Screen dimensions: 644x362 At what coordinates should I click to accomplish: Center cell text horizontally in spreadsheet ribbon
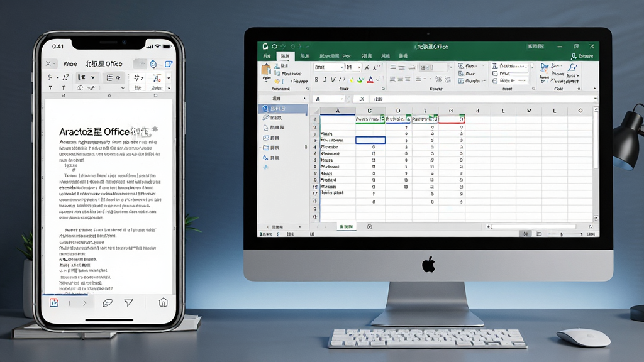(400, 79)
